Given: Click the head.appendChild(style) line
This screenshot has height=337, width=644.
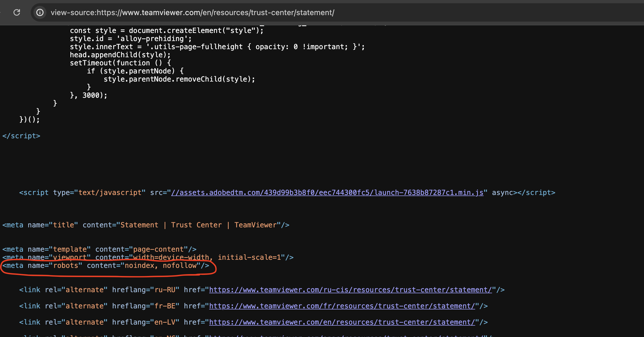Looking at the screenshot, I should (120, 55).
